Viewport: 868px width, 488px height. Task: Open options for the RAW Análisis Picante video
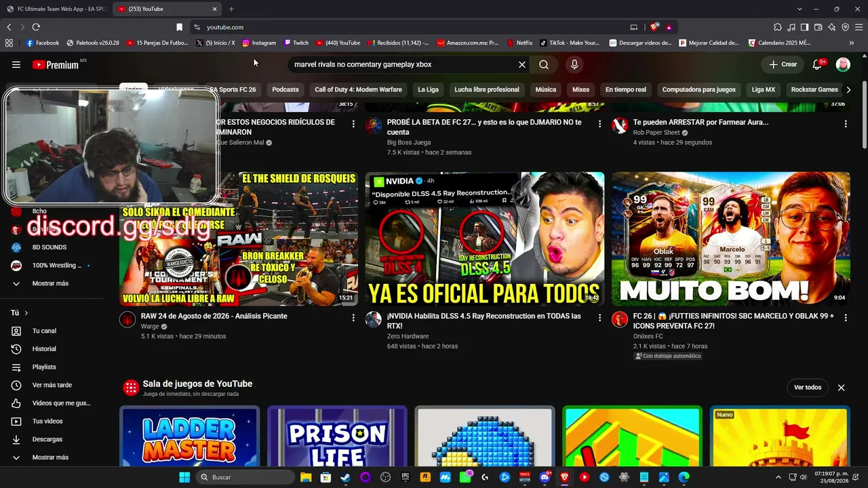353,318
